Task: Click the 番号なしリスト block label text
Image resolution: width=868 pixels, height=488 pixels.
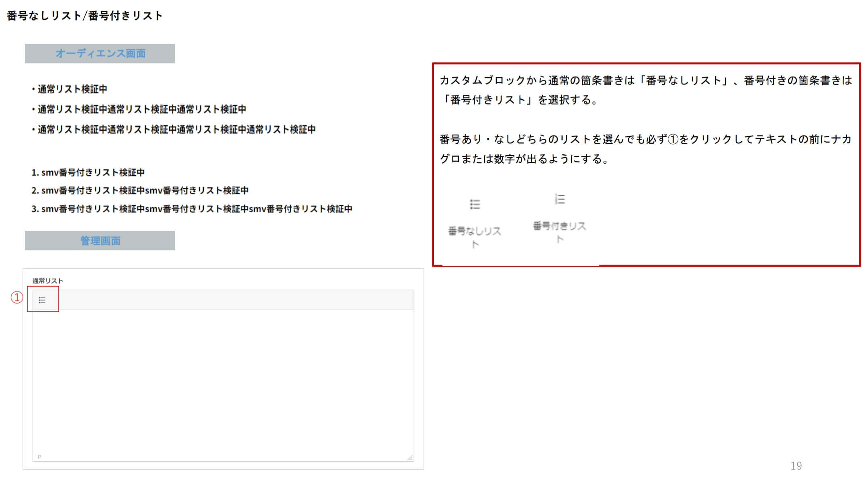Action: coord(475,237)
